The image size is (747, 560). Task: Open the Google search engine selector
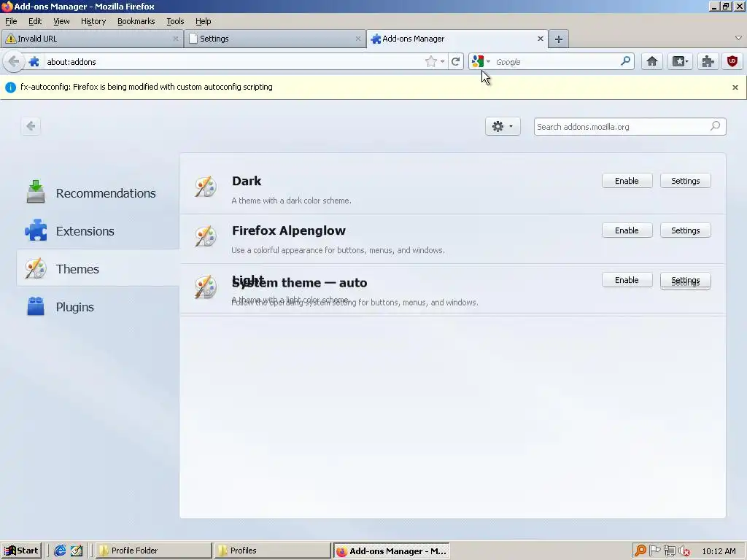(481, 61)
